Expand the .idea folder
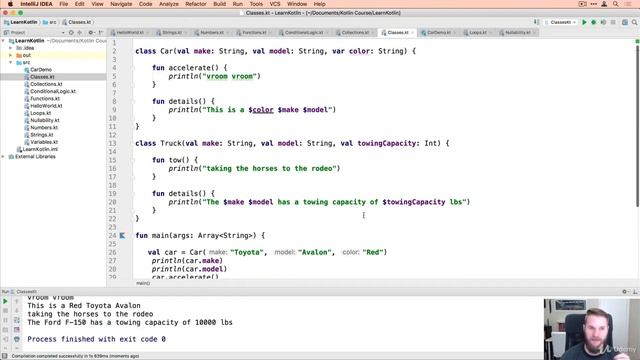The image size is (640, 360). pyautogui.click(x=11, y=48)
